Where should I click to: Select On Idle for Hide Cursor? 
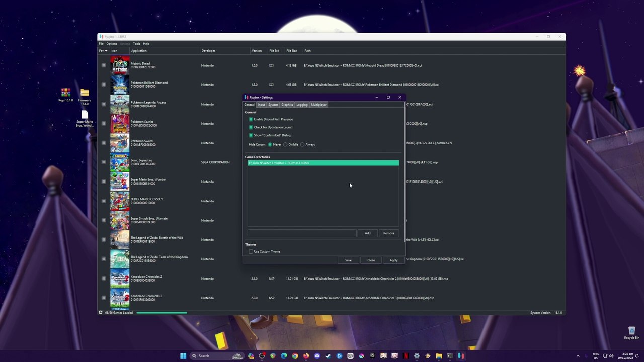click(285, 145)
